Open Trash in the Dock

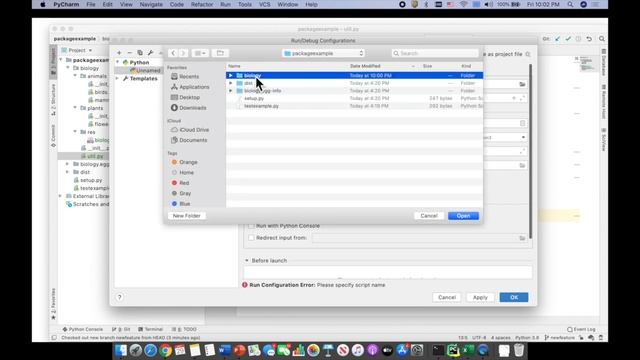coord(519,350)
